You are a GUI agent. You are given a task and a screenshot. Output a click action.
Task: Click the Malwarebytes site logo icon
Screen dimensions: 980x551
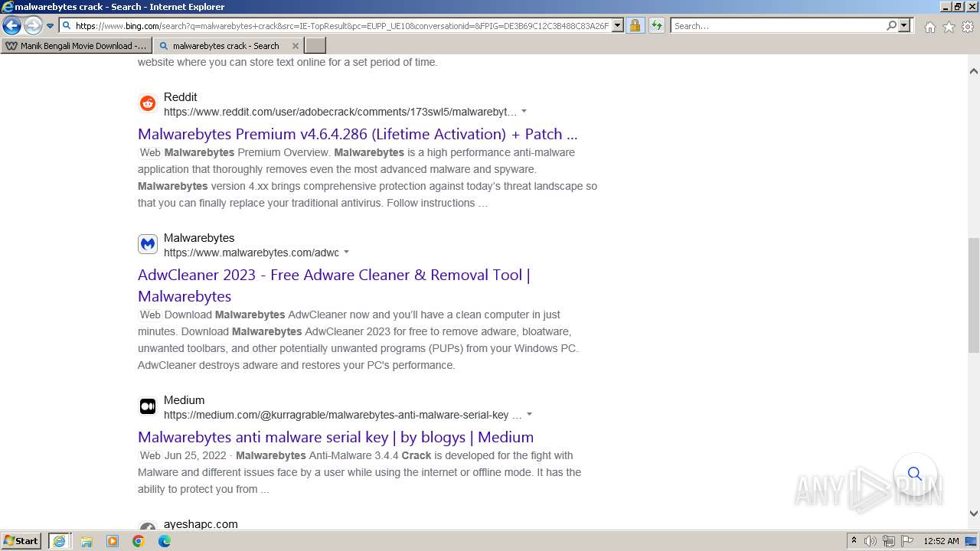[x=148, y=244]
